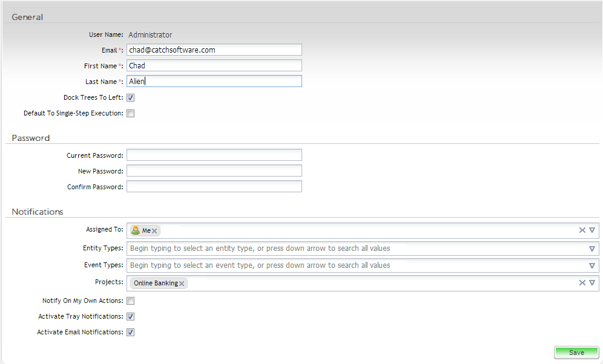Click the user avatar icon in Me tag
The image size is (603, 364).
point(136,230)
